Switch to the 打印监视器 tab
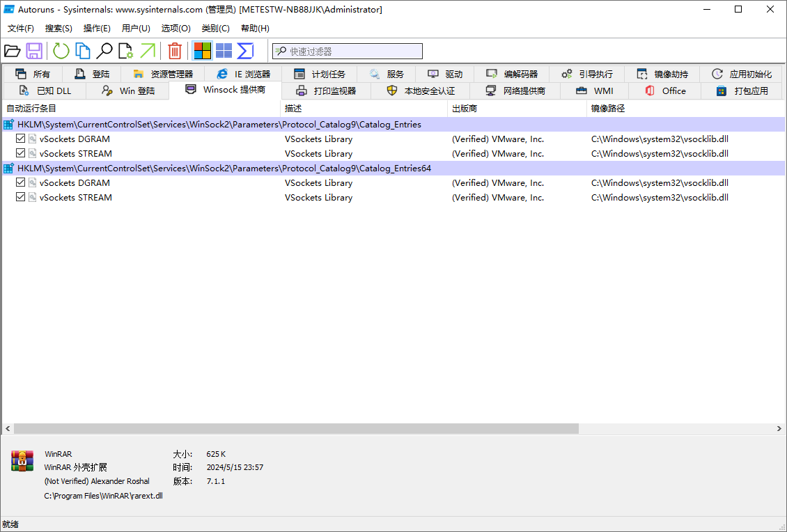This screenshot has width=787, height=532. pyautogui.click(x=326, y=91)
